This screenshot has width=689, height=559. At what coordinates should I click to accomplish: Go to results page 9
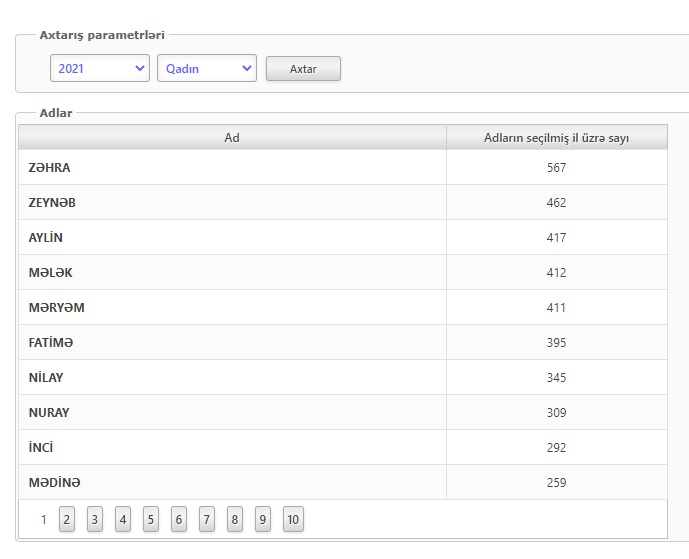(263, 519)
